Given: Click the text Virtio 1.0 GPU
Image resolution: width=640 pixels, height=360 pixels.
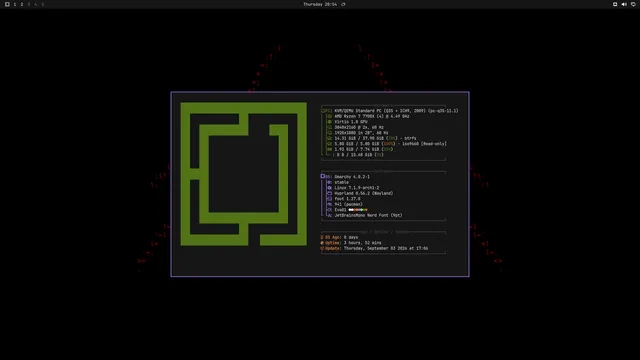Looking at the screenshot, I should click(x=351, y=122).
